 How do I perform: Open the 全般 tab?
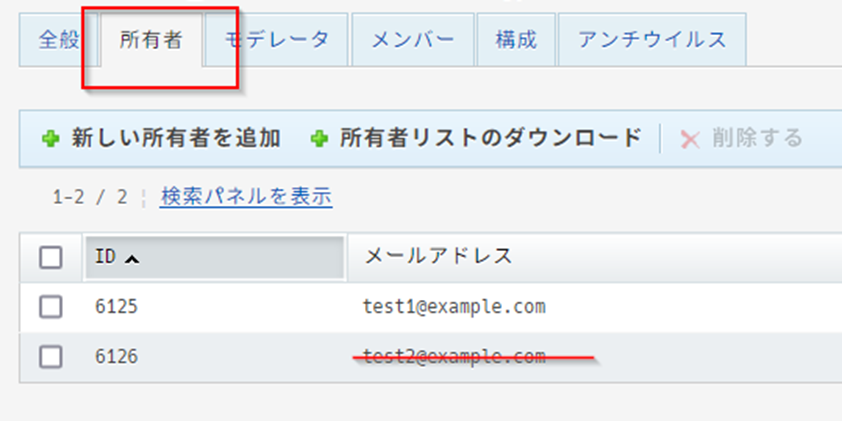pos(58,40)
